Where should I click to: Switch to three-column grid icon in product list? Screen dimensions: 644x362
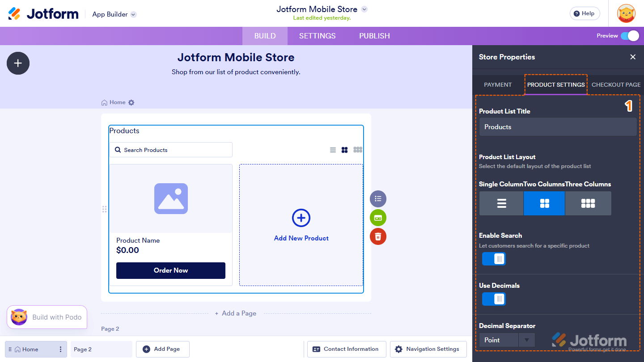(357, 150)
